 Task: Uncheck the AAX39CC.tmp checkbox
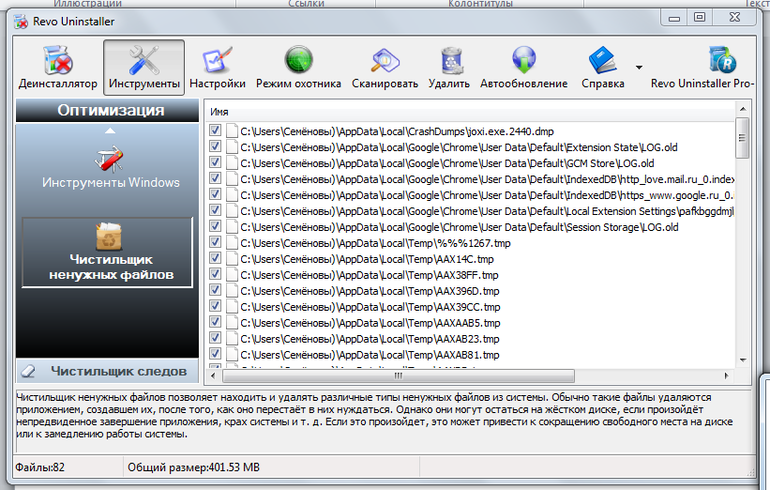click(x=215, y=306)
